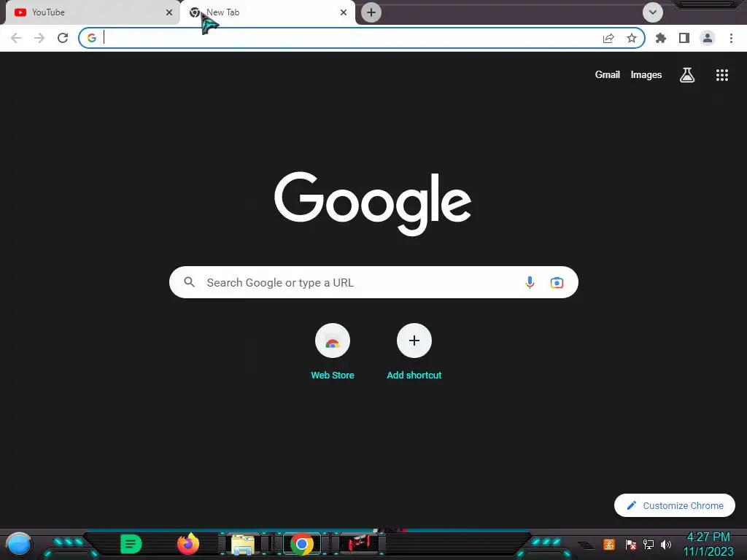Click the Chrome taskbar icon
Image resolution: width=747 pixels, height=560 pixels.
(x=301, y=544)
